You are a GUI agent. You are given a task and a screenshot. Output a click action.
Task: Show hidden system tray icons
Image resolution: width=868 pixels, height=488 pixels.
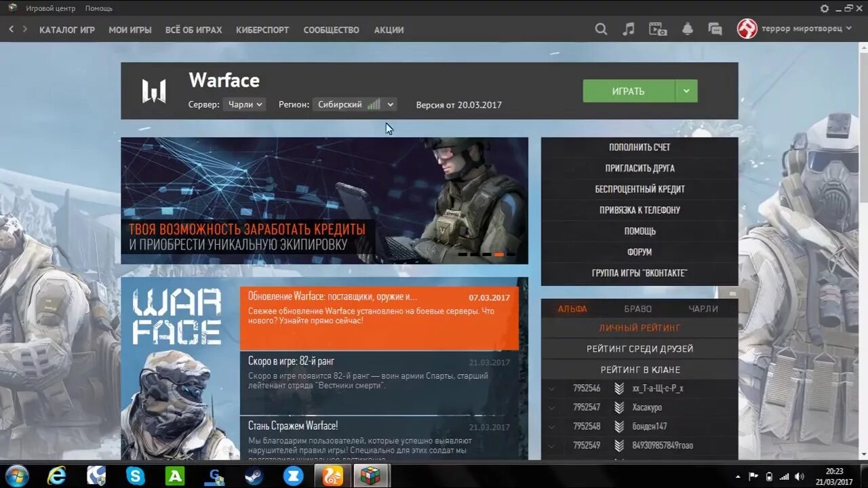point(738,476)
